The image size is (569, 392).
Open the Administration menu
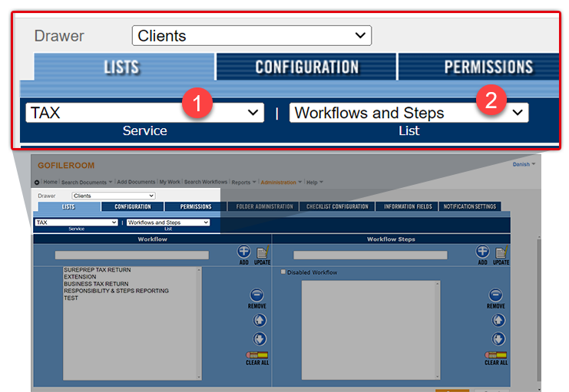(x=281, y=183)
